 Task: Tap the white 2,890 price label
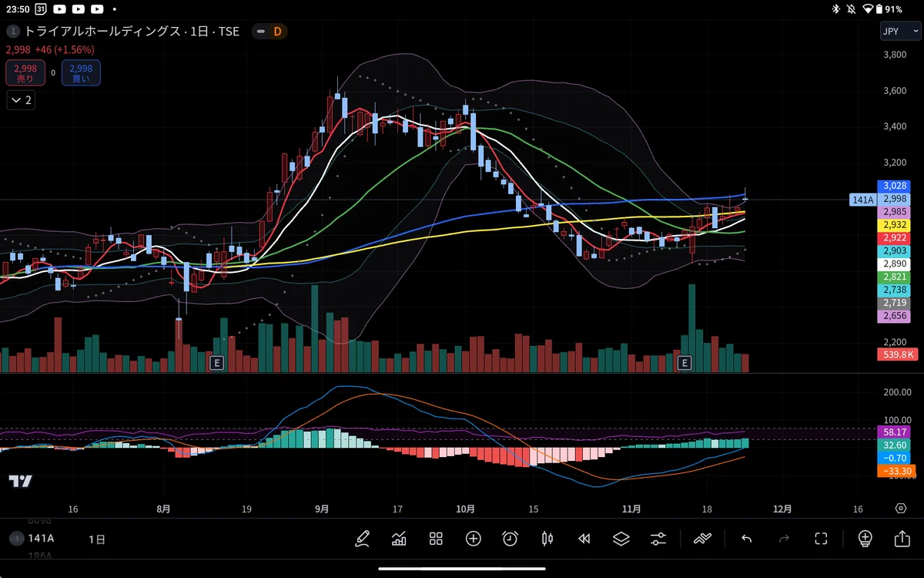pos(895,264)
